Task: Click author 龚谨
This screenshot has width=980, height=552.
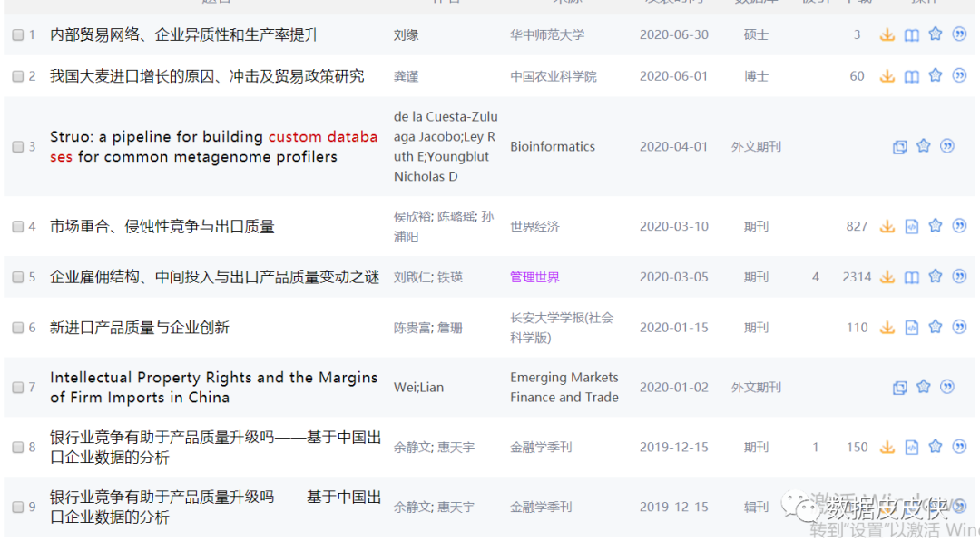Action: (x=407, y=76)
